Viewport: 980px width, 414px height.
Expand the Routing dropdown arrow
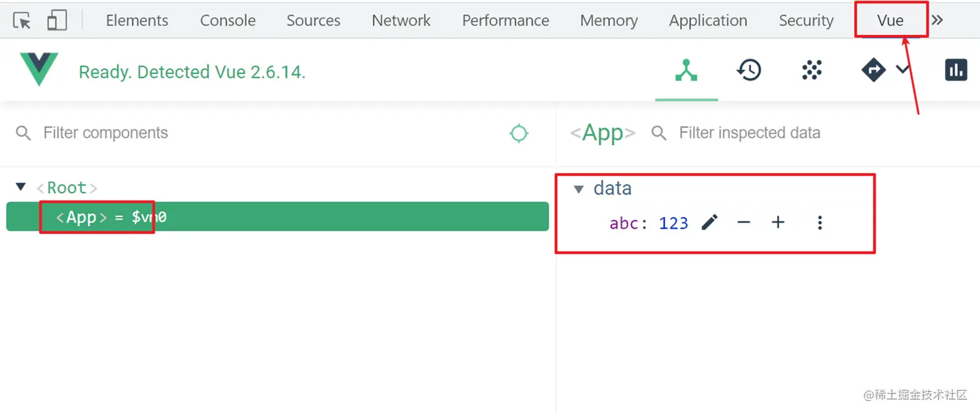click(903, 69)
